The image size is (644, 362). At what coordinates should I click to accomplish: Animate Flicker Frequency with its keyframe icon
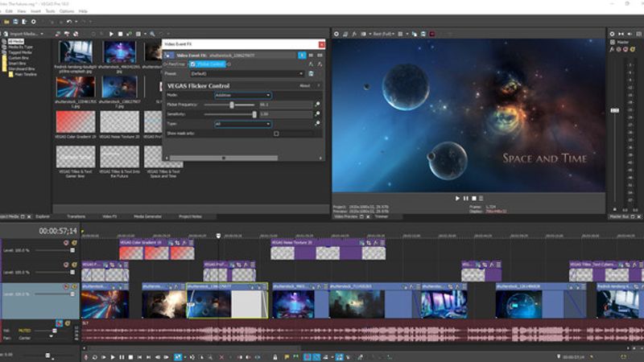click(317, 105)
